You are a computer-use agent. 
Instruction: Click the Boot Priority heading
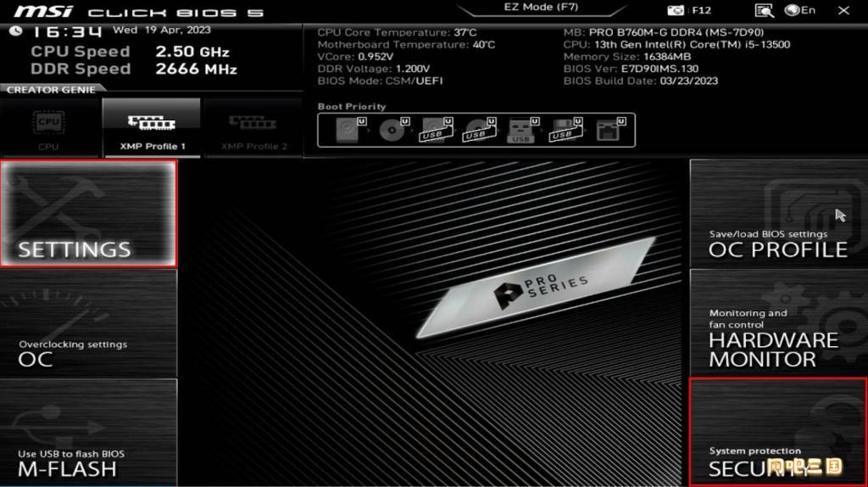pyautogui.click(x=352, y=106)
